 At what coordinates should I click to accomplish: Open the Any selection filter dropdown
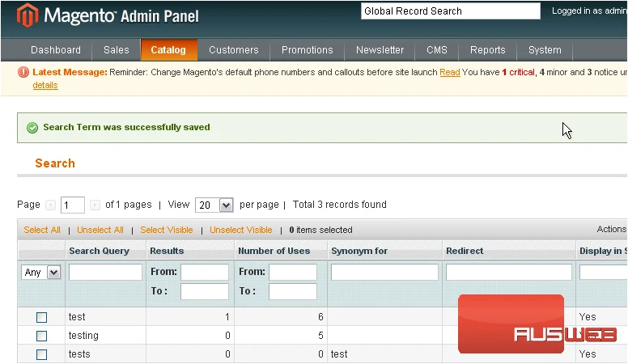click(40, 273)
